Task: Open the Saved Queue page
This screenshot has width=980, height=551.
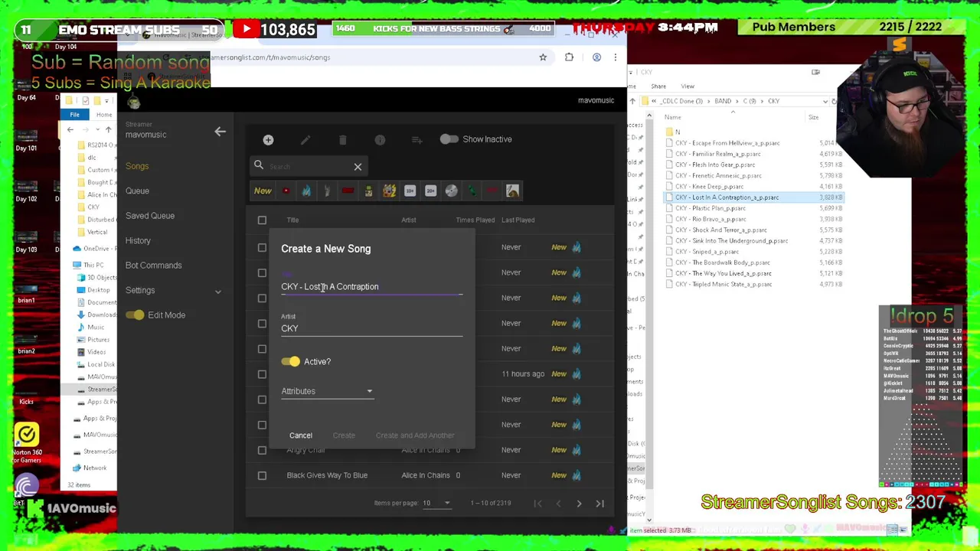Action: (150, 216)
